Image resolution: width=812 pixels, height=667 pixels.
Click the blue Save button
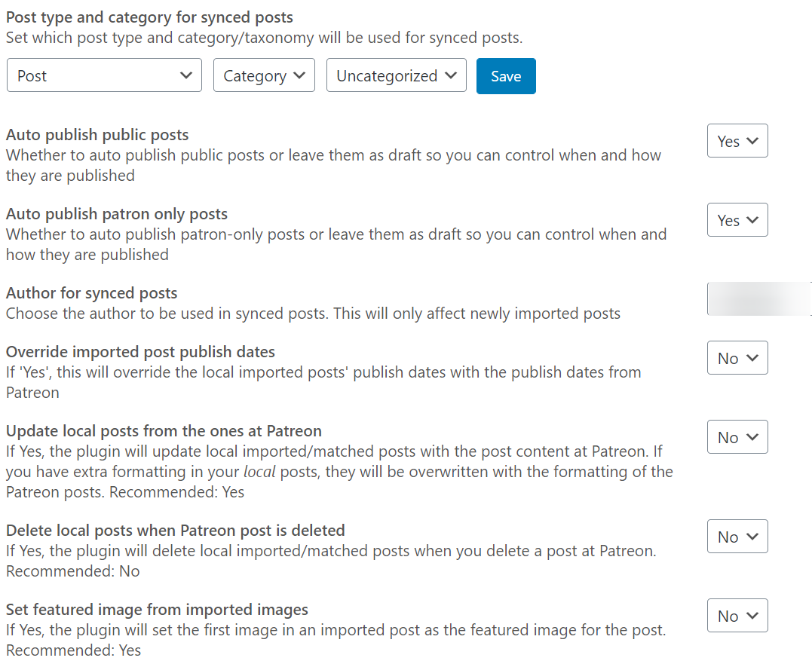pyautogui.click(x=506, y=76)
